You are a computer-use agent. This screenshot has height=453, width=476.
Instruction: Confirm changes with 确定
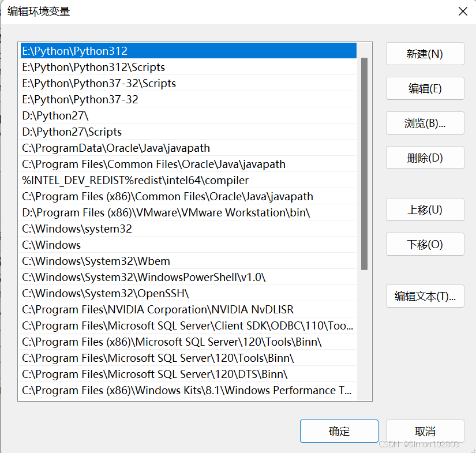tap(339, 431)
